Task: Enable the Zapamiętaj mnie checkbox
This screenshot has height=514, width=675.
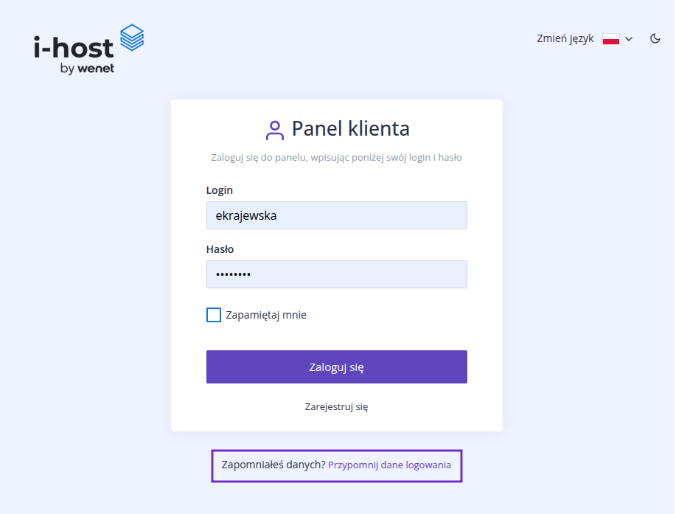Action: [x=214, y=315]
